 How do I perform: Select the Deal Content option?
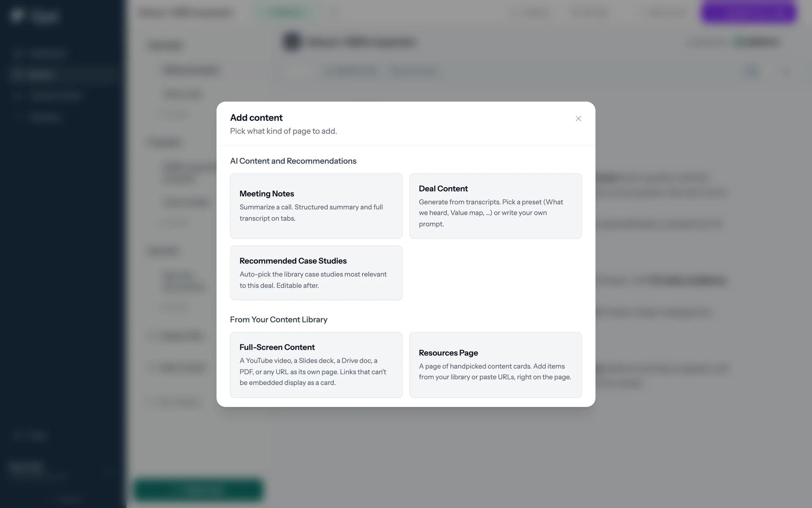pos(495,206)
